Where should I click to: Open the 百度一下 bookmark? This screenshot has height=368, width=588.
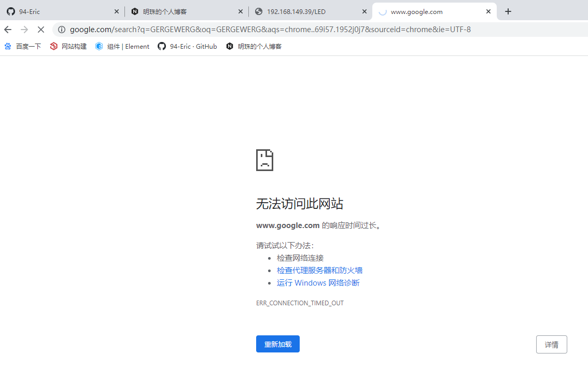[x=23, y=46]
